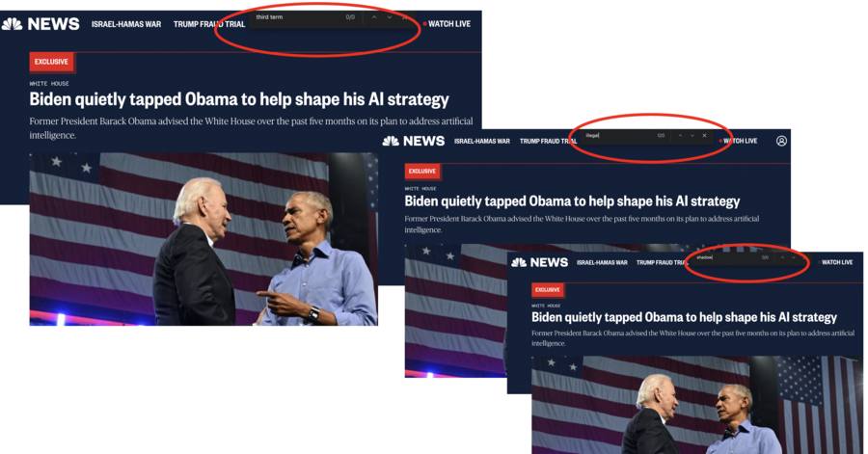Viewport: 868px width, 454px height.
Task: Click next match arrow in 'shadow' find bar
Action: 794,257
